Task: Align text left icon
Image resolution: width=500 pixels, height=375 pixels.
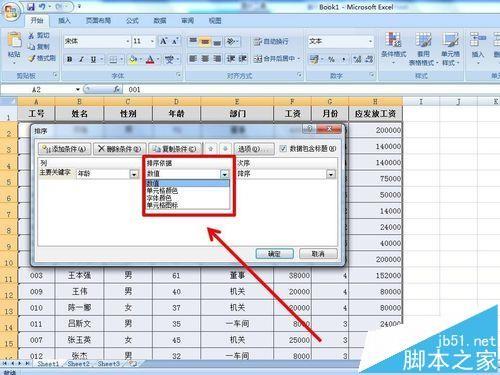Action: (193, 59)
